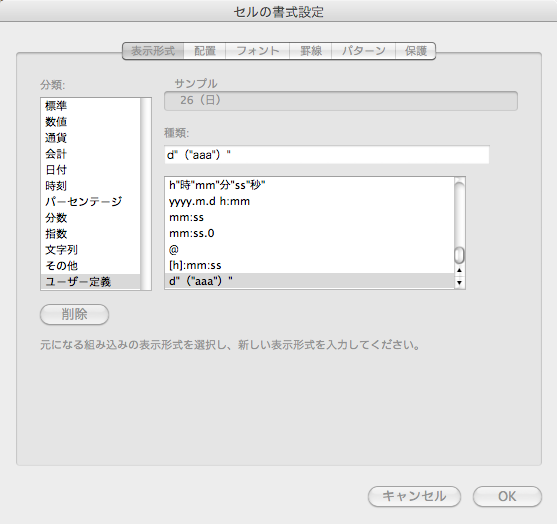
Task: Pick the 通貨 category
Action: point(91,138)
